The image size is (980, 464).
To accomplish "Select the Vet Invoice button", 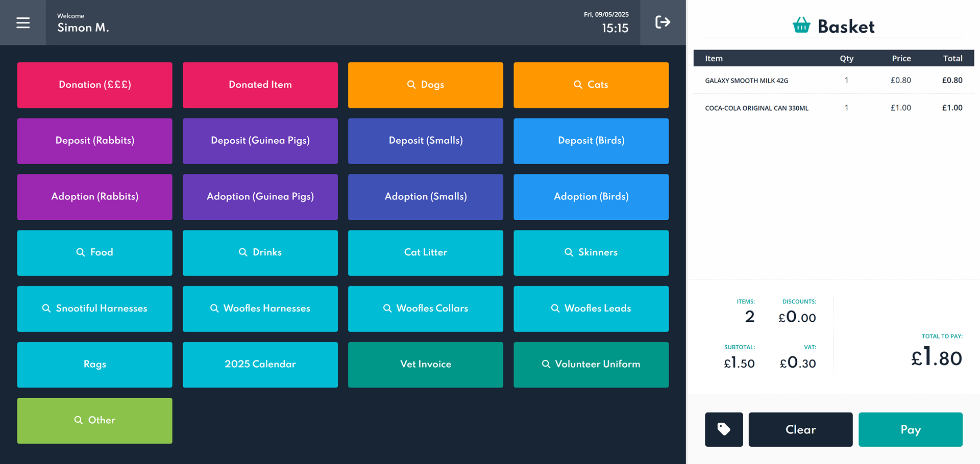I will [x=425, y=365].
